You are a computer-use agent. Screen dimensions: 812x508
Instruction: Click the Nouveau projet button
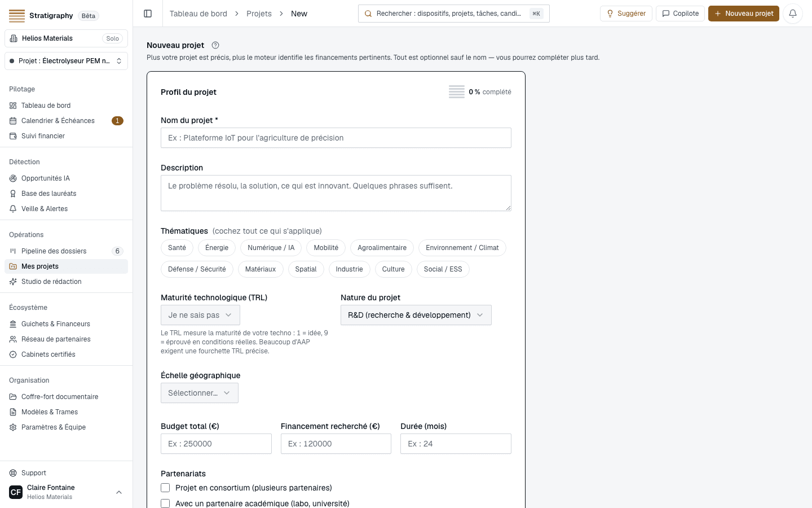(744, 14)
